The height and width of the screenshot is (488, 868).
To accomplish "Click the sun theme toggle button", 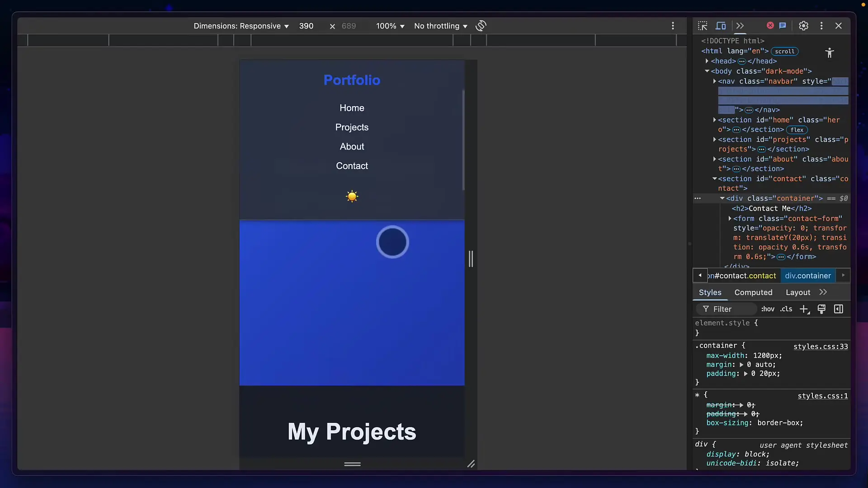I will pos(352,197).
